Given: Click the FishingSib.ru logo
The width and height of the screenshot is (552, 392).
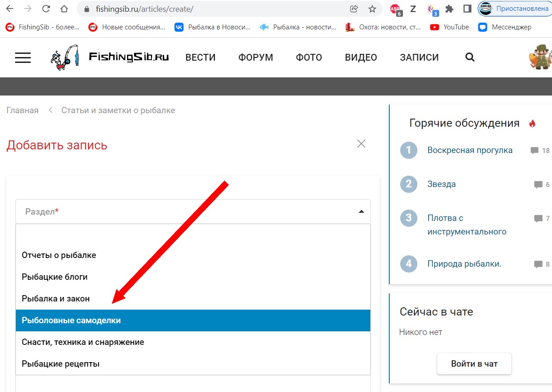Looking at the screenshot, I should pyautogui.click(x=110, y=57).
